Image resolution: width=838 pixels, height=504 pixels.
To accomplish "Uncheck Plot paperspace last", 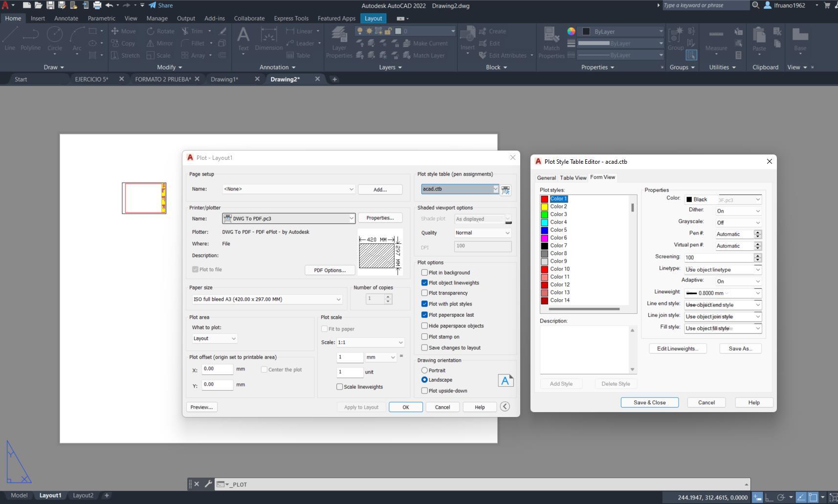I will (424, 315).
